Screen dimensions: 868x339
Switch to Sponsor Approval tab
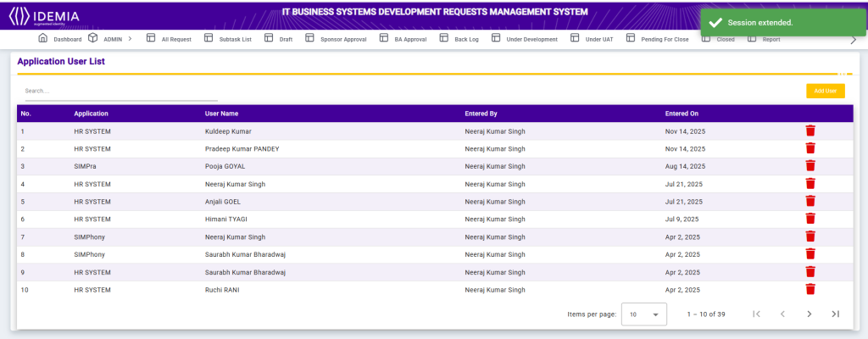coord(342,39)
